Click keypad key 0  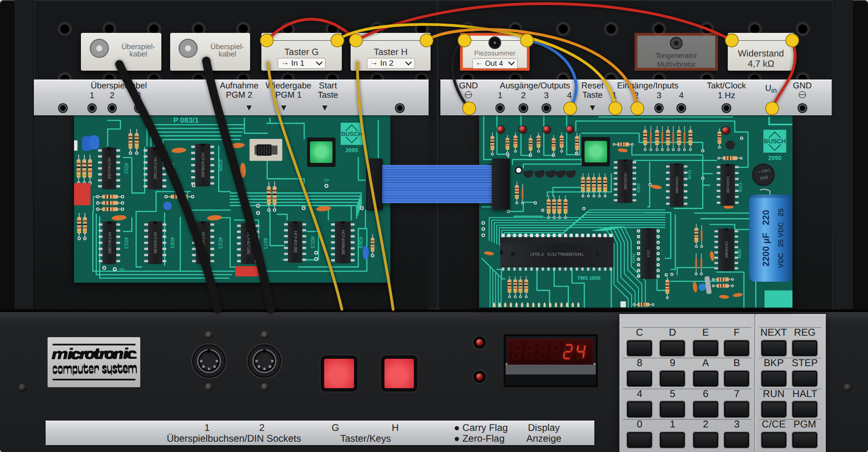tap(639, 440)
